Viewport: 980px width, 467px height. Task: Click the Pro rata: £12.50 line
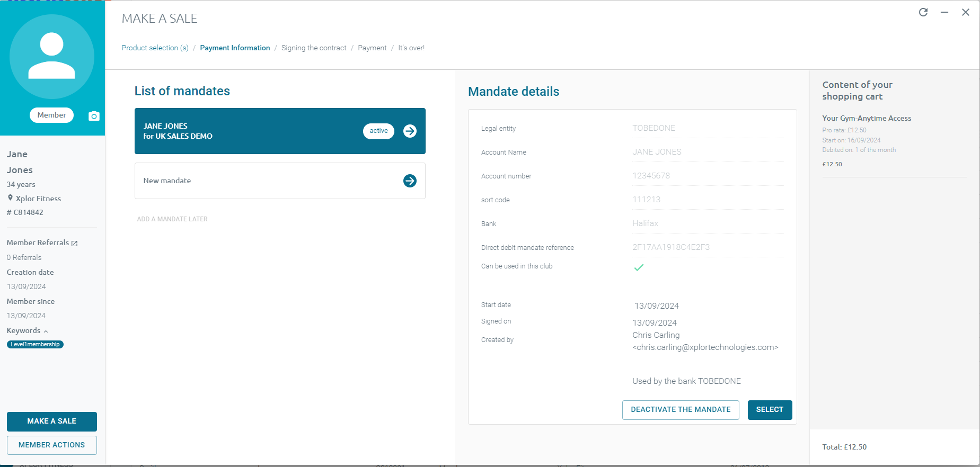(x=844, y=130)
